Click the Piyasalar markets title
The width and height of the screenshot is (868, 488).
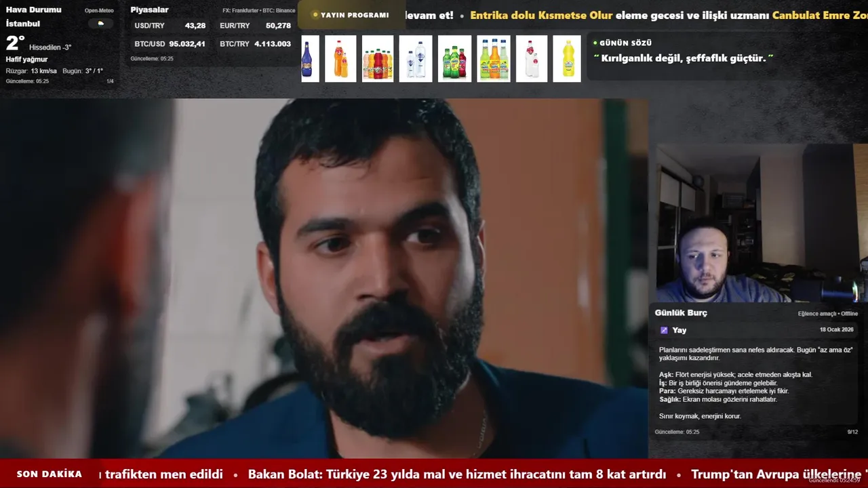coord(149,10)
